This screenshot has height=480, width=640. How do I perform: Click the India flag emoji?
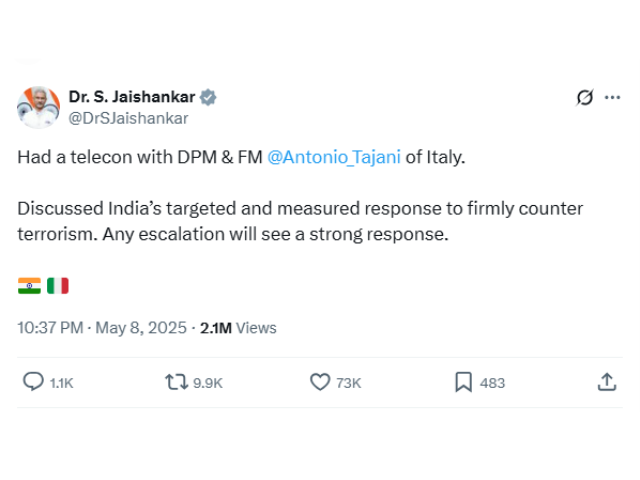29,286
